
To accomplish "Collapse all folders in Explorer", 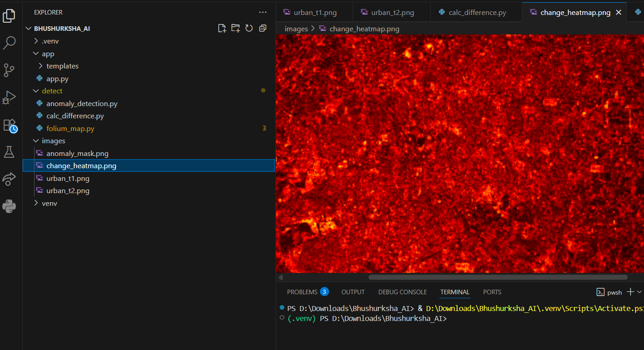I will pos(262,28).
